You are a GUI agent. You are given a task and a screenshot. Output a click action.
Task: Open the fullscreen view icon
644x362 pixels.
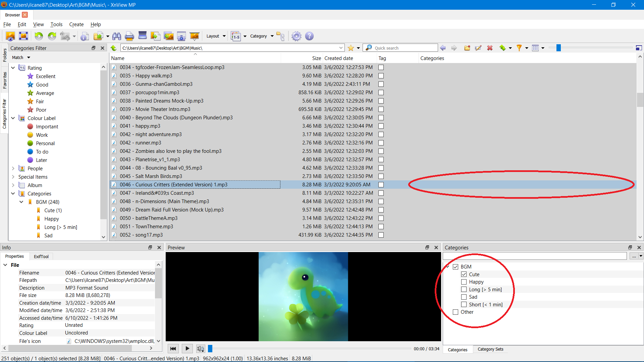click(23, 36)
